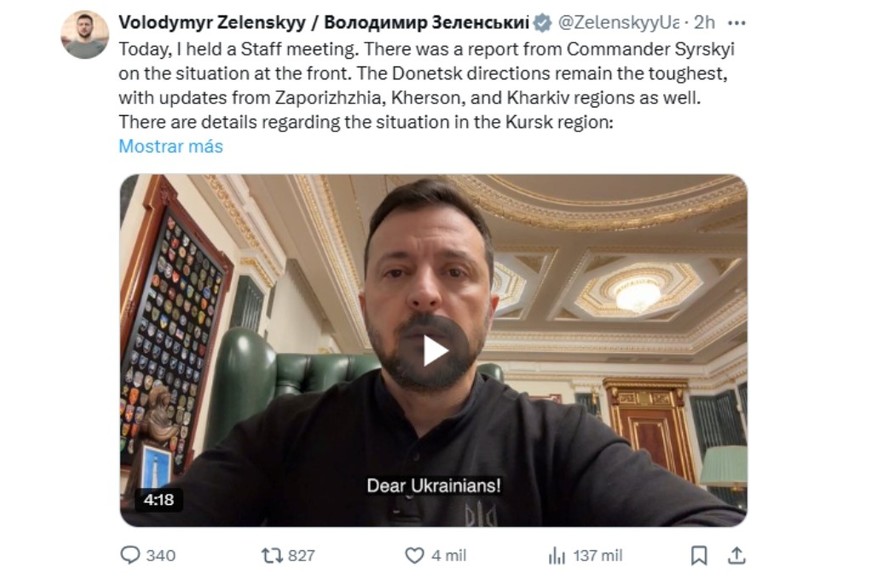Open the reply comment icon
Viewport: 870px width, 580px height.
click(x=130, y=554)
